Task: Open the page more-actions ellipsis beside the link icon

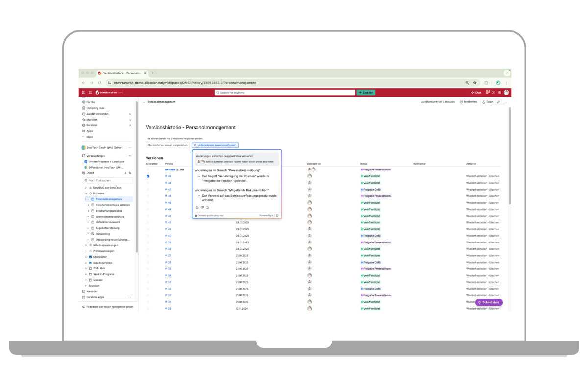Action: [x=505, y=102]
